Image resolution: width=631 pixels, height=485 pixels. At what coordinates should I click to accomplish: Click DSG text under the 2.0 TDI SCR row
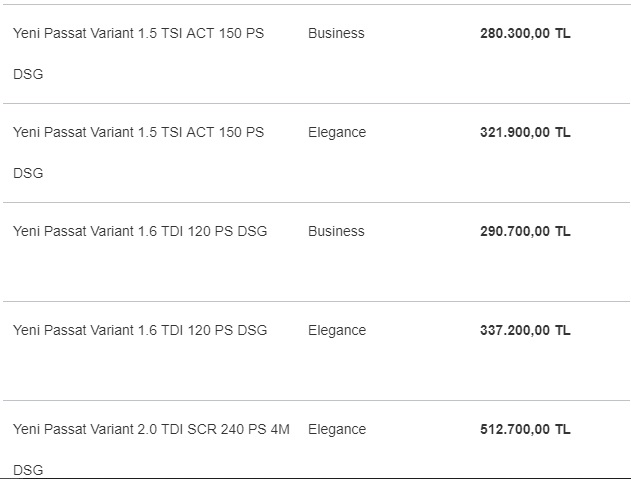pyautogui.click(x=28, y=470)
